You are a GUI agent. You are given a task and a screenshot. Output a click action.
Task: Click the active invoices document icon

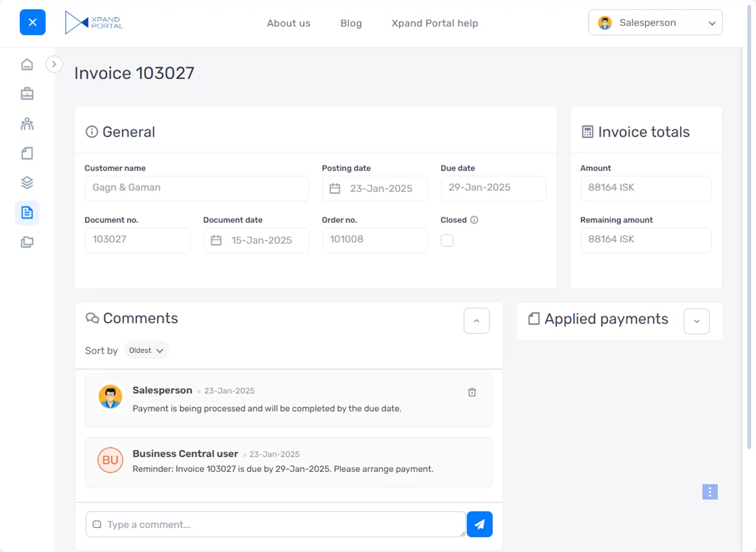27,213
